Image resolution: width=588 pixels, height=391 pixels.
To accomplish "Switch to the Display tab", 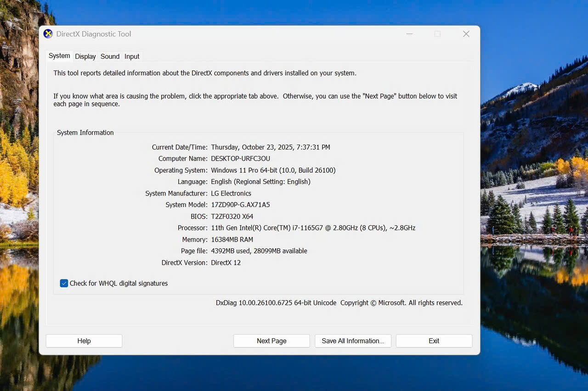I will coord(85,56).
